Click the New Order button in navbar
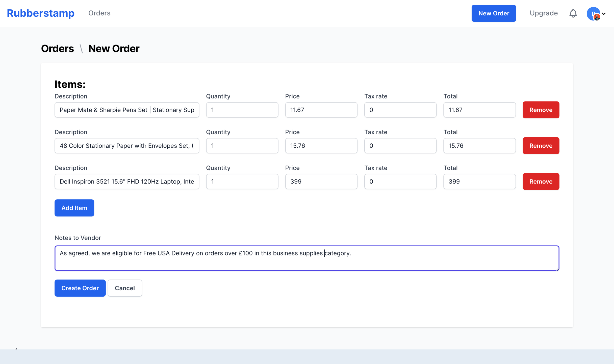Screen dimensions: 614x364 (494, 13)
